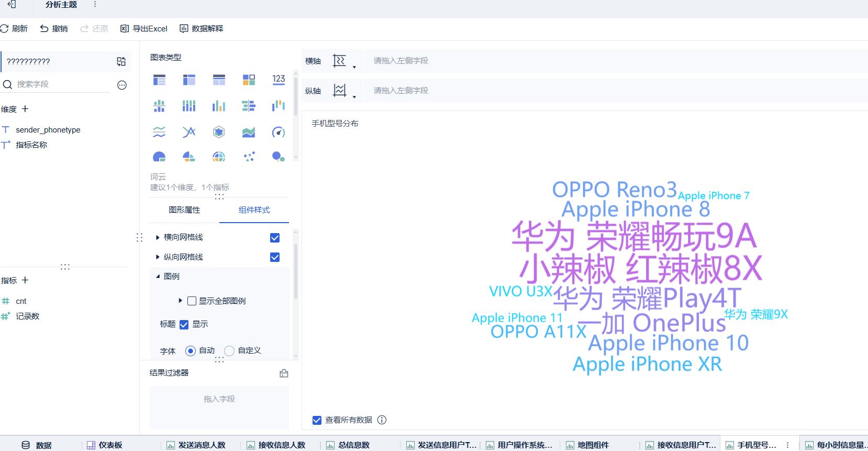Viewport: 868px width, 451px height.
Task: Toggle the 横向网格线 checkbox
Action: (275, 238)
